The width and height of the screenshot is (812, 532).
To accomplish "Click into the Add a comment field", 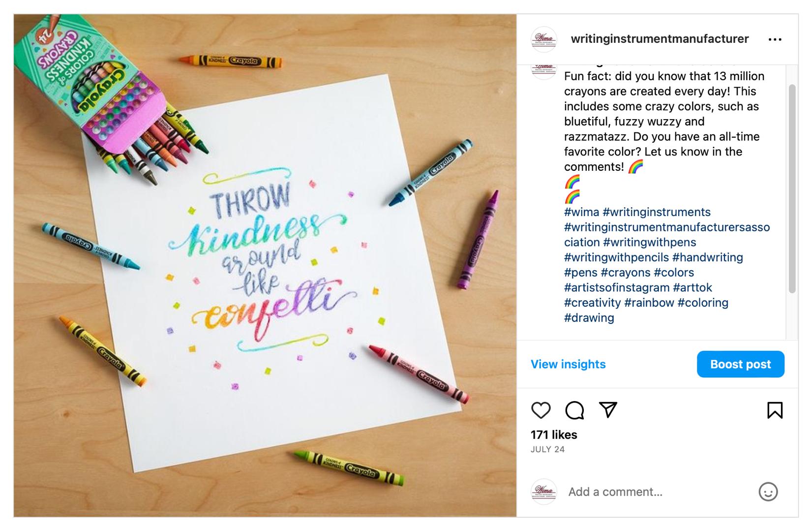I will click(x=659, y=492).
